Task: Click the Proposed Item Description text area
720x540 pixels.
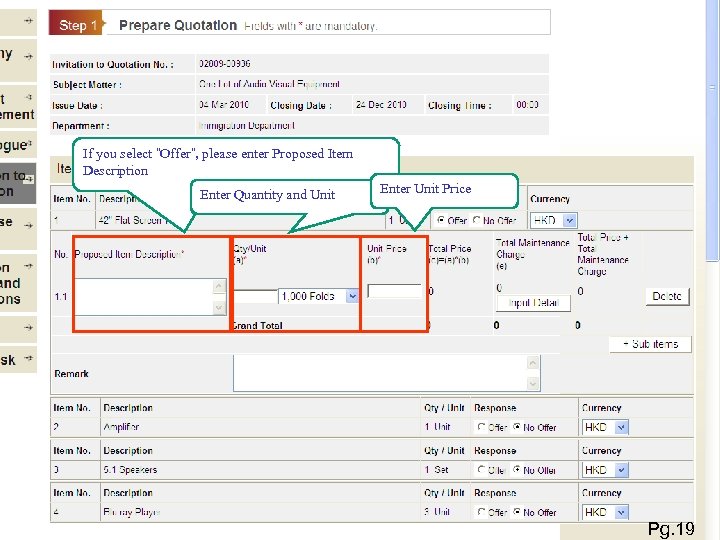Action: [x=144, y=297]
